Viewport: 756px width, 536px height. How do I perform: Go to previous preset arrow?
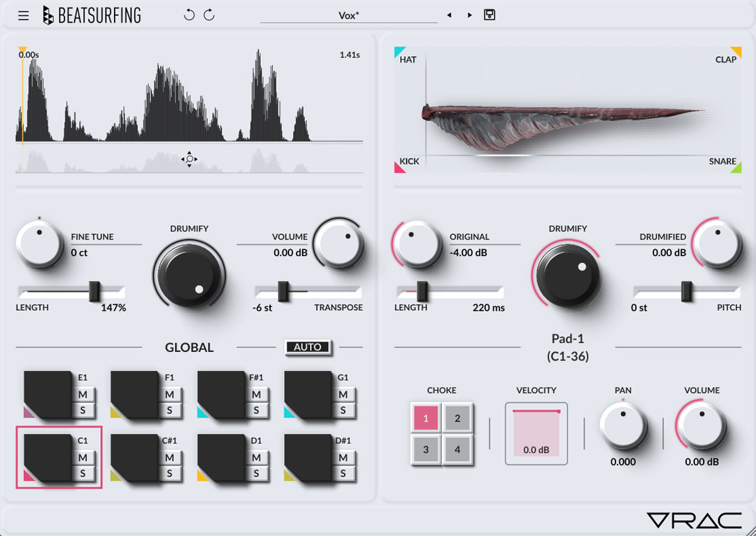click(x=449, y=15)
